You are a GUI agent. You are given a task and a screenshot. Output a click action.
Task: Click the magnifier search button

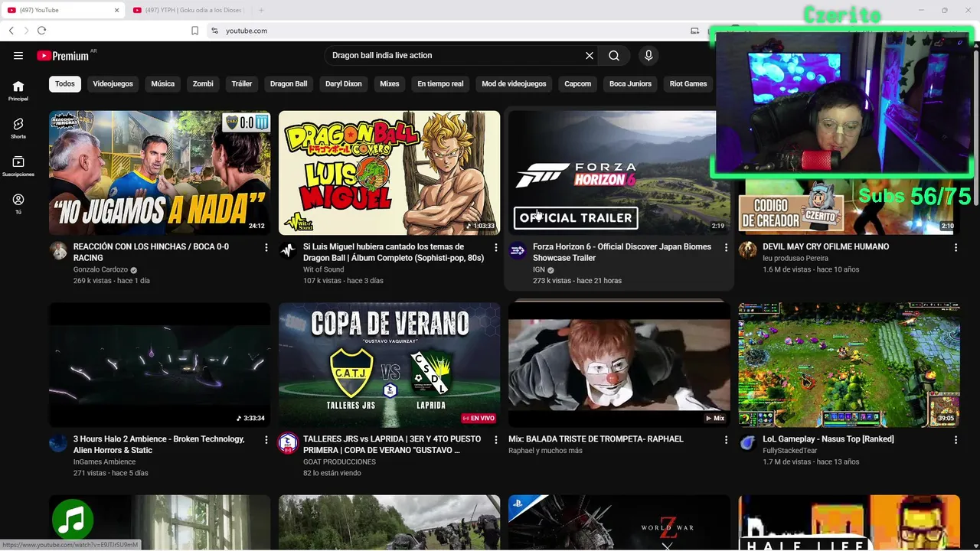614,55
